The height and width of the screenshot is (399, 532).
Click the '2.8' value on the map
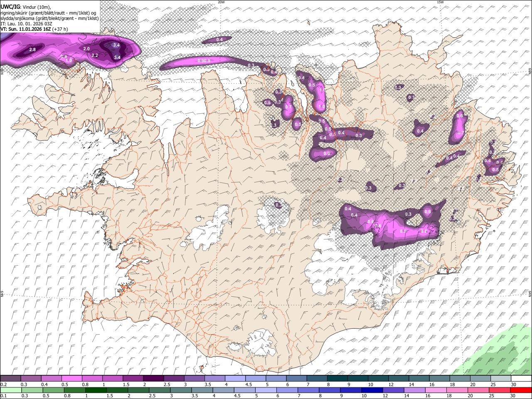(x=32, y=49)
